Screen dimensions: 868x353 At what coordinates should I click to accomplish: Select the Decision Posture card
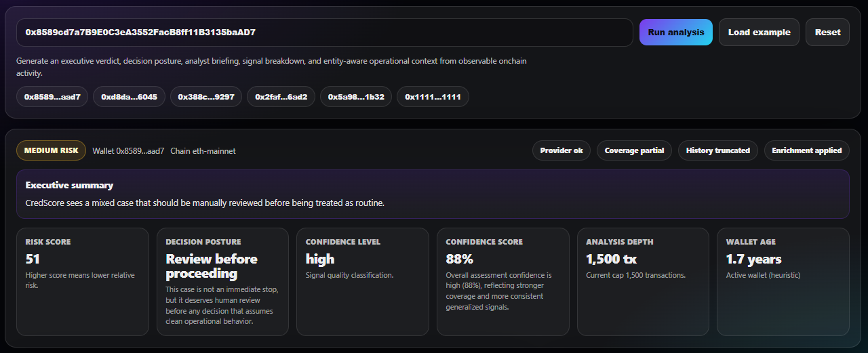(222, 281)
